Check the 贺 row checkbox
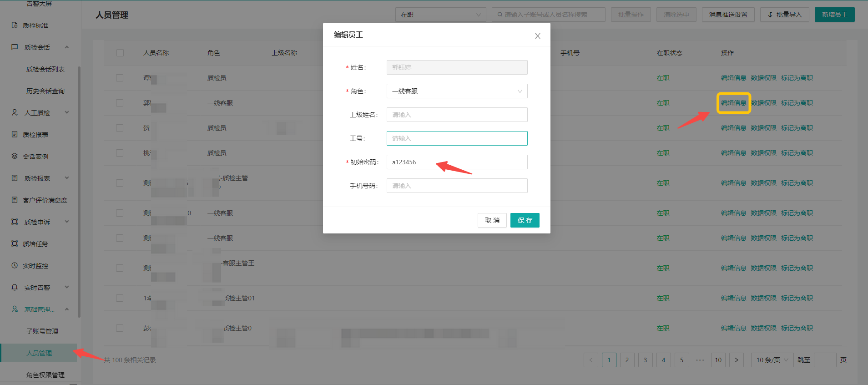 pyautogui.click(x=120, y=128)
